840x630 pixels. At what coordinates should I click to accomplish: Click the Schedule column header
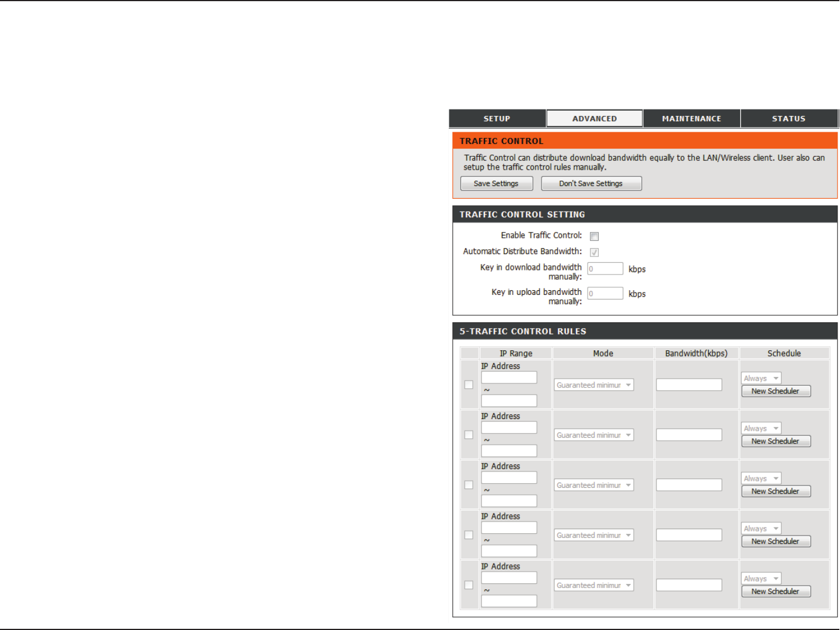click(x=785, y=353)
